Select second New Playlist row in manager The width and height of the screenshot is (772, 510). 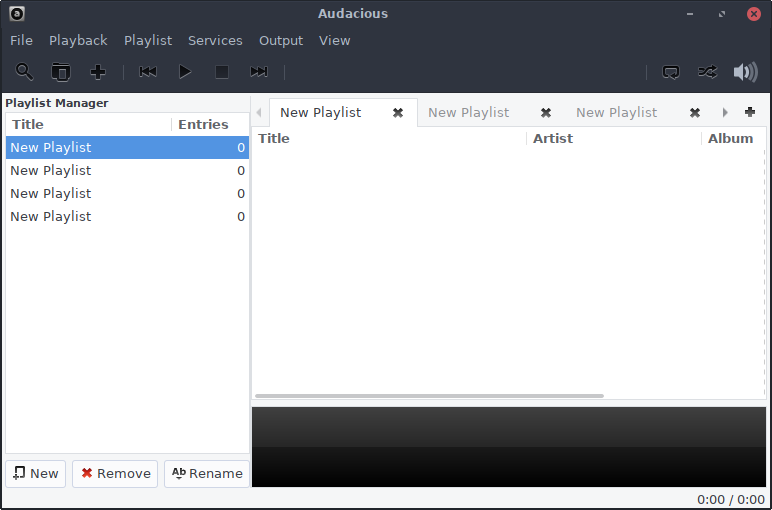coord(128,170)
